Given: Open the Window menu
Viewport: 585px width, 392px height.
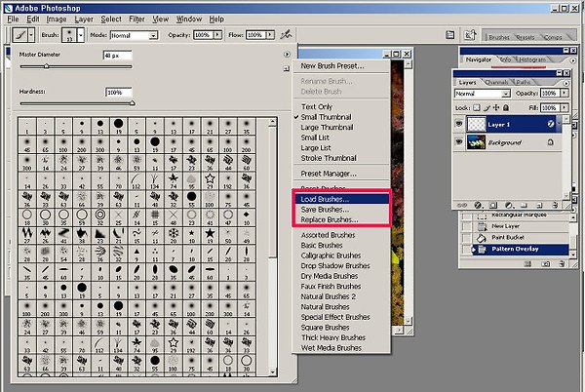Looking at the screenshot, I should [189, 20].
